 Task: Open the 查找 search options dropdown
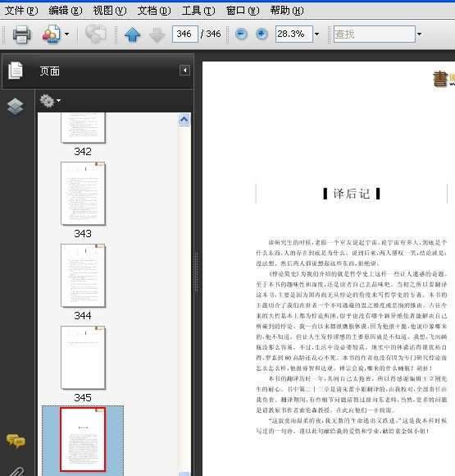coord(419,34)
